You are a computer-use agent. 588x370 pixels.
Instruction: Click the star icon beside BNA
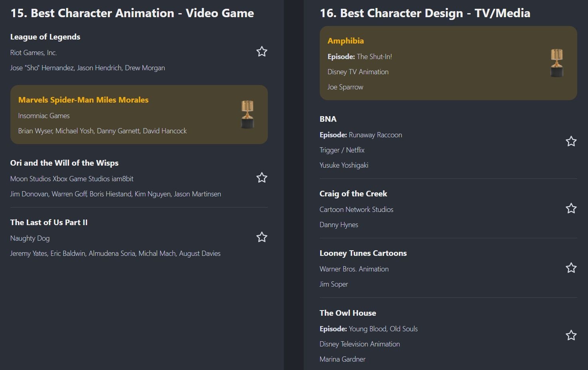click(571, 141)
